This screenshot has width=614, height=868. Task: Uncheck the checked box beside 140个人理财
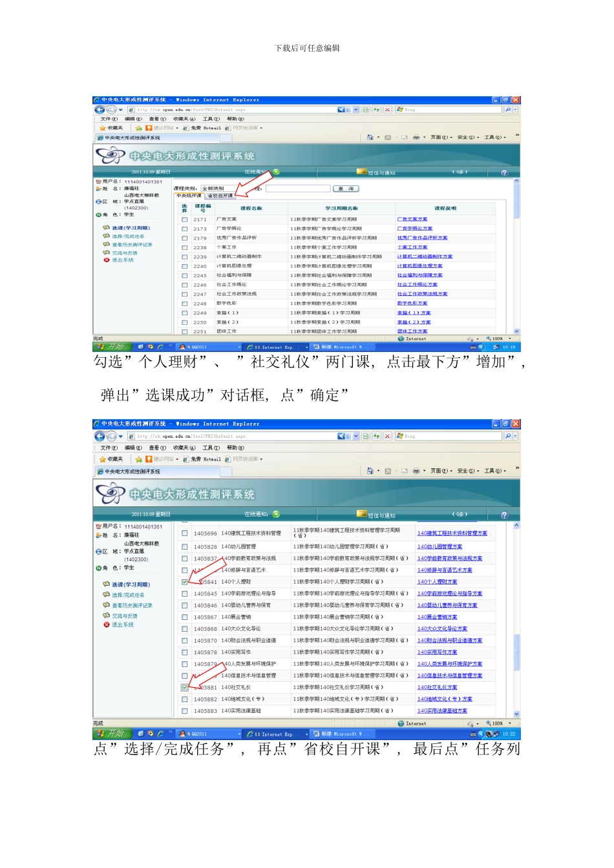[x=185, y=582]
